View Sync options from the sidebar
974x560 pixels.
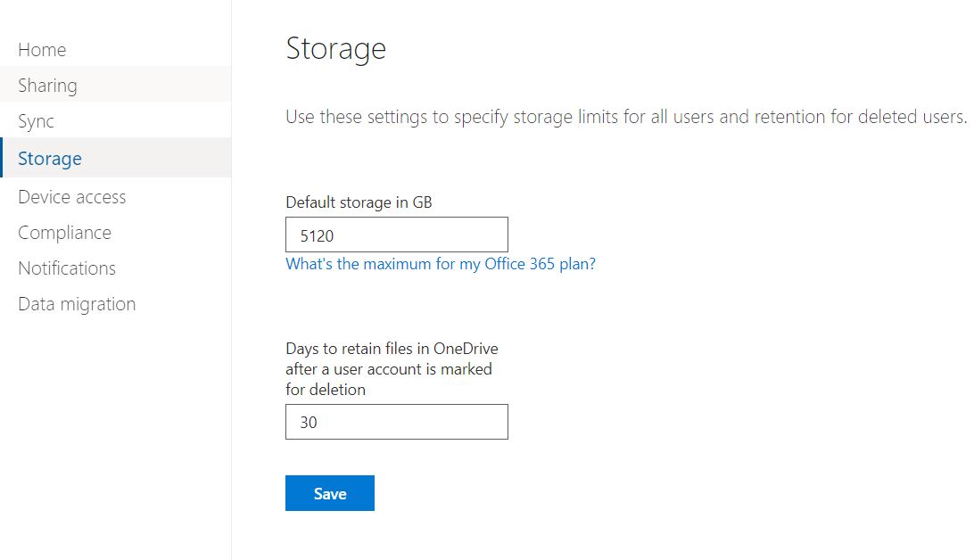point(34,121)
